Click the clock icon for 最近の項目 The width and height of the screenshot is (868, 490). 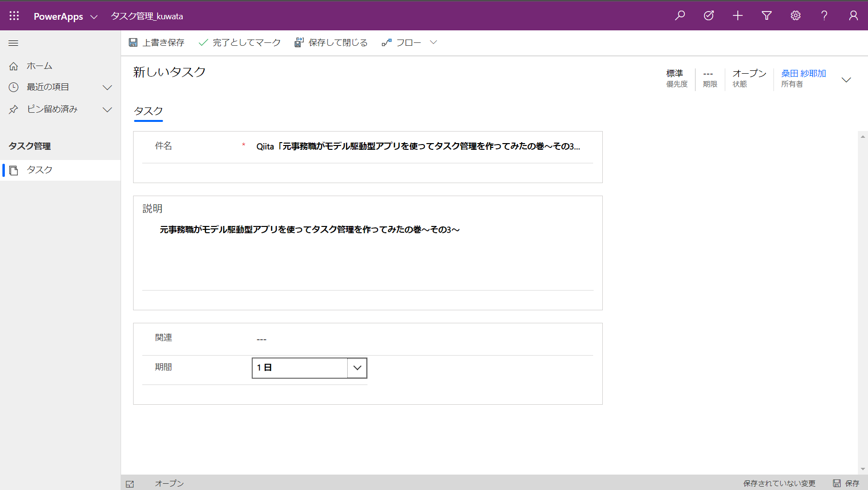(14, 87)
